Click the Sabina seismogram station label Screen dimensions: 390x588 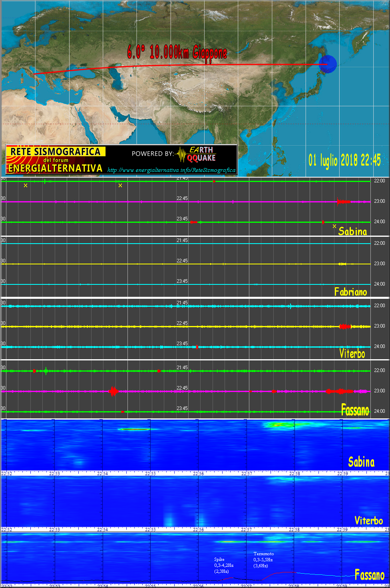pos(352,231)
